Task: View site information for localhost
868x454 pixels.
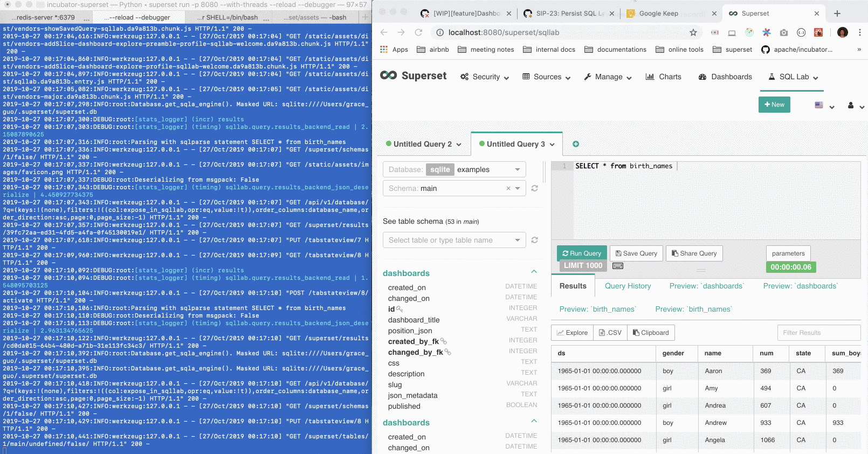Action: click(x=440, y=32)
